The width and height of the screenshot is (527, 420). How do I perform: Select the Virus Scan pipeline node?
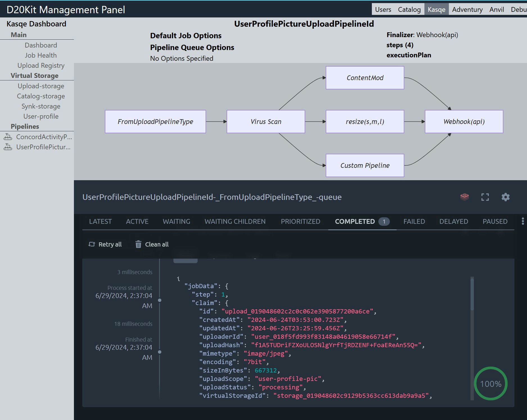click(x=266, y=121)
